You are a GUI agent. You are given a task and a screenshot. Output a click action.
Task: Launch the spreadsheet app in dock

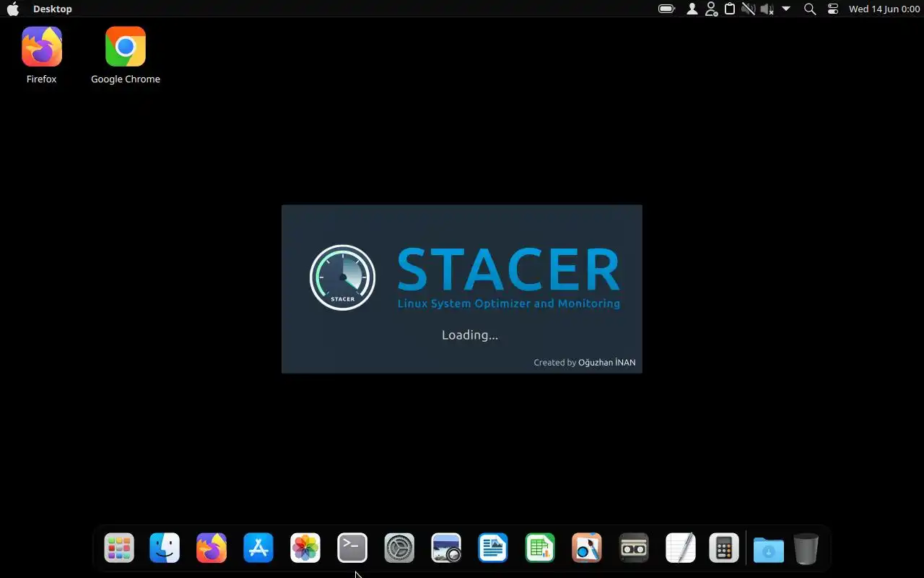tap(540, 548)
